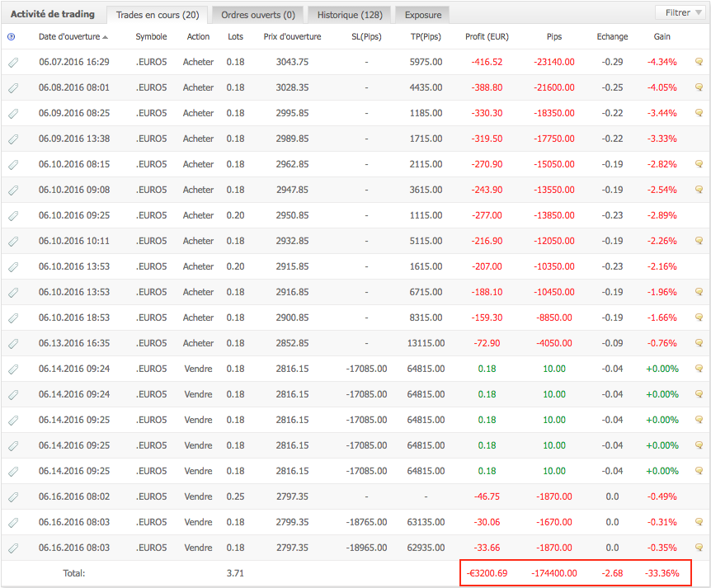Screen dimensions: 711x588
Task: Select the Exposure tab
Action: click(422, 15)
